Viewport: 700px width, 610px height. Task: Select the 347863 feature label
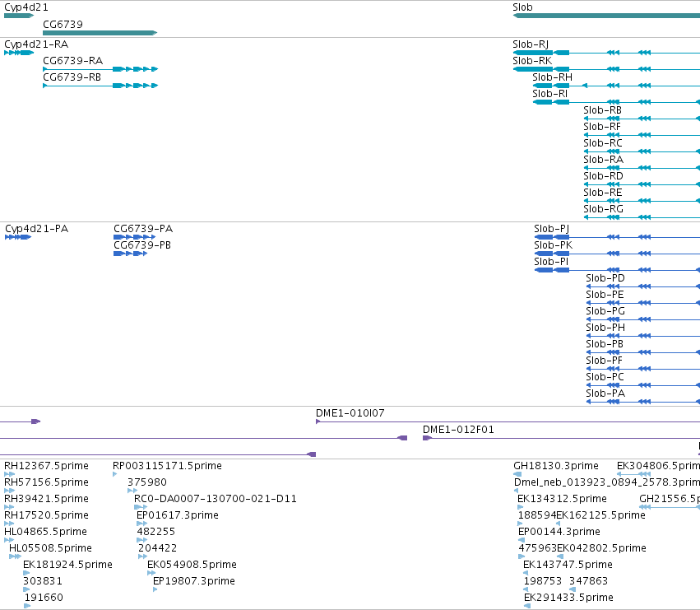point(588,581)
